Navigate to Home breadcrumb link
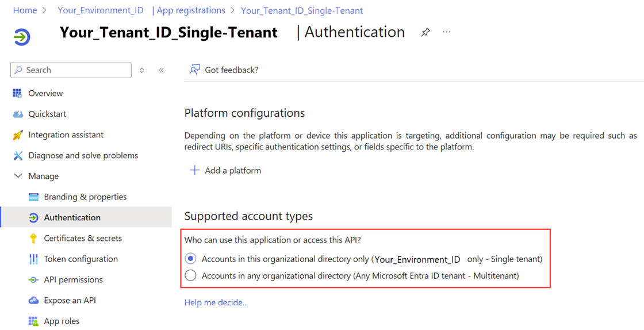644x330 pixels. [25, 10]
